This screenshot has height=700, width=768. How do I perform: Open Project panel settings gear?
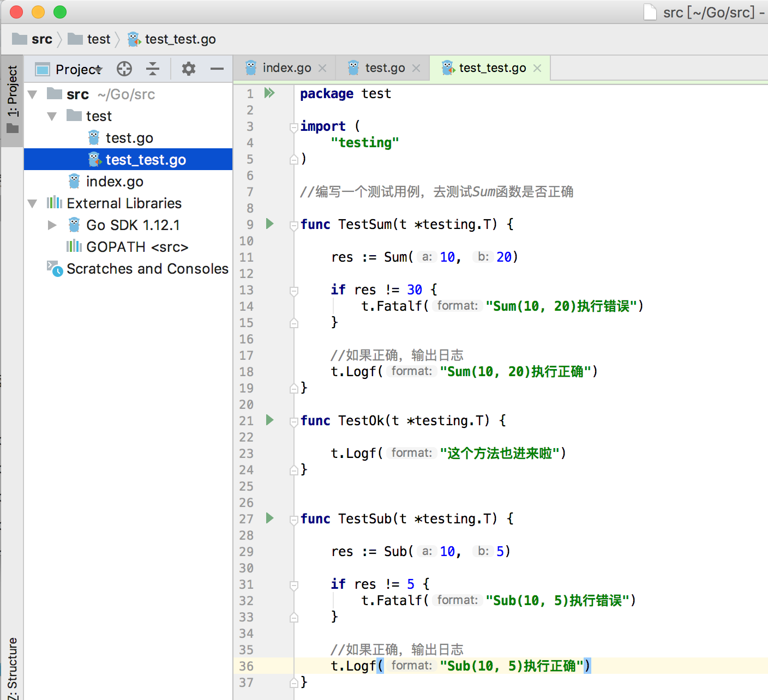click(189, 69)
